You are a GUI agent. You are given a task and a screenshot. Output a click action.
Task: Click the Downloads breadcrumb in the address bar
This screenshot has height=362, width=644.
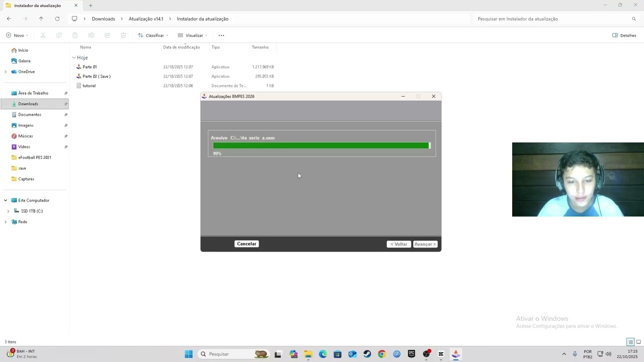103,19
